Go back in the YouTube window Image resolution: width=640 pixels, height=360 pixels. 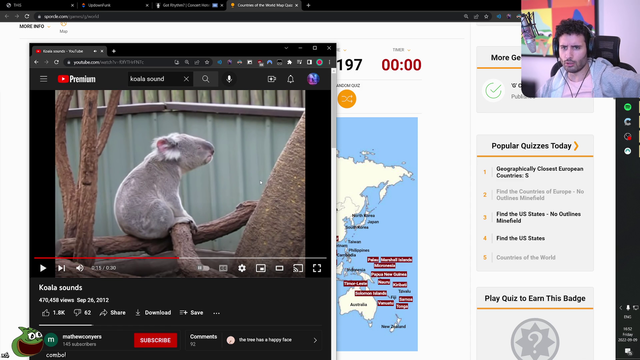click(36, 62)
